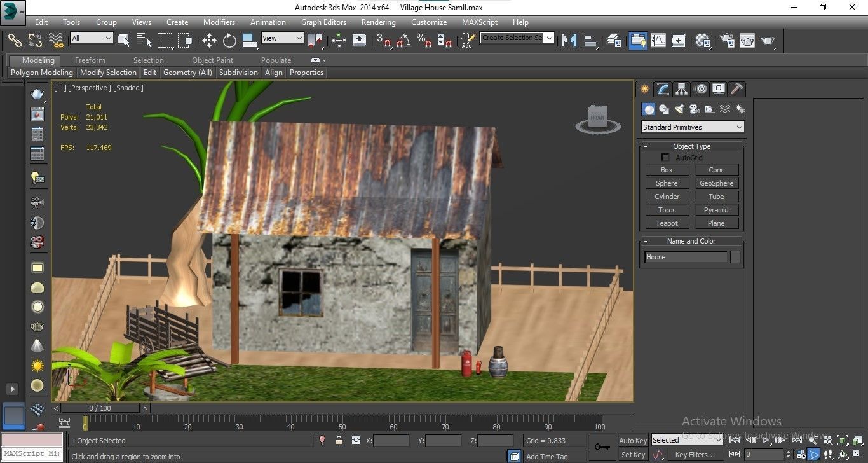Open the Material Editor
The height and width of the screenshot is (463, 868).
tap(703, 40)
